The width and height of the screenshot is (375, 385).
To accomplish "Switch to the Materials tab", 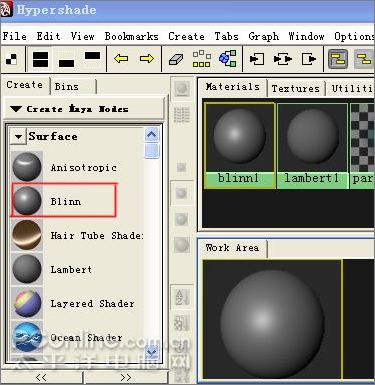I will (233, 87).
